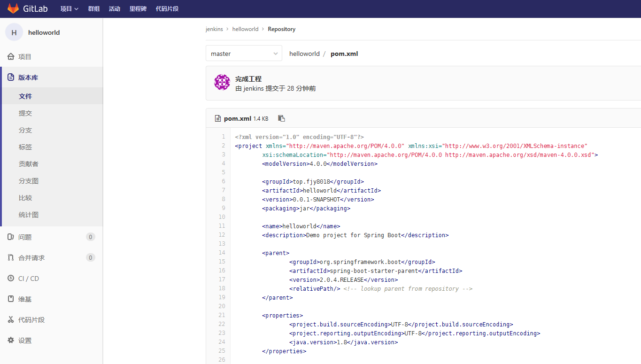This screenshot has height=364, width=641.
Task: Click the jenkins committer avatar
Action: pos(222,82)
